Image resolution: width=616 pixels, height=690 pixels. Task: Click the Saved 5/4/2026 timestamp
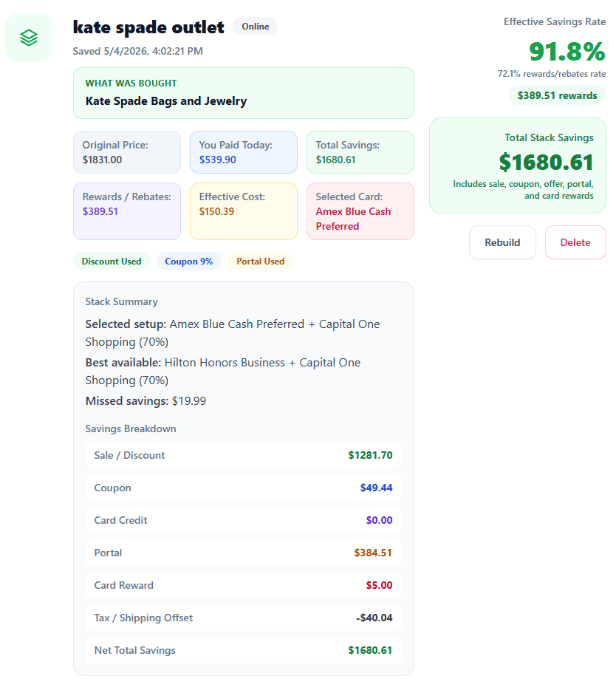click(137, 51)
